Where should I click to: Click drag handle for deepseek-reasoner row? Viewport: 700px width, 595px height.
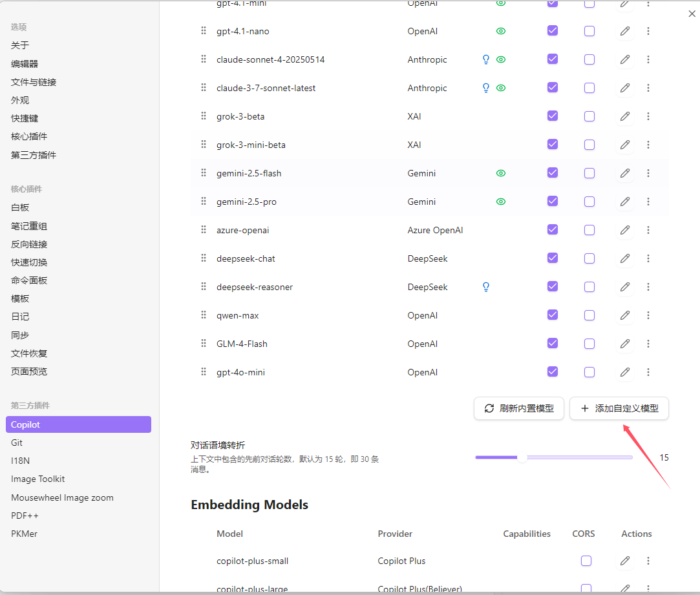click(x=204, y=287)
